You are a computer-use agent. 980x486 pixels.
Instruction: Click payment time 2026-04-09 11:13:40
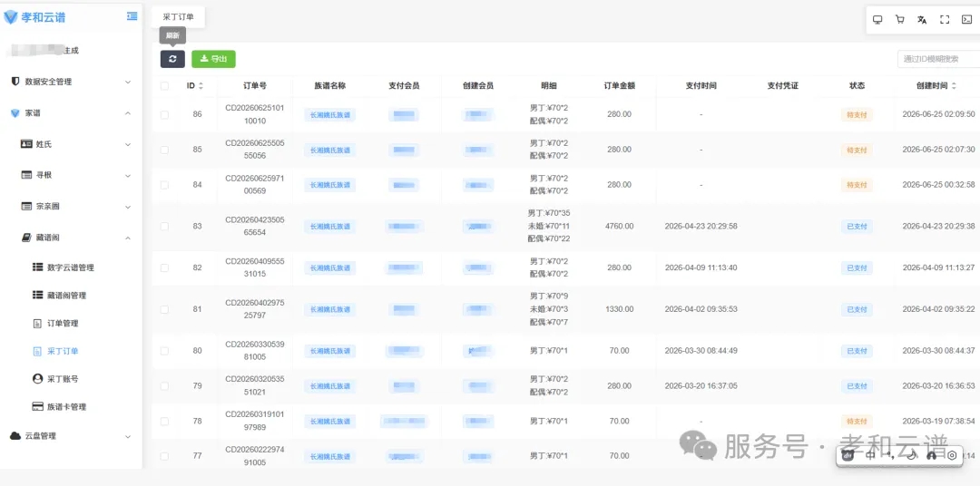pyautogui.click(x=701, y=267)
